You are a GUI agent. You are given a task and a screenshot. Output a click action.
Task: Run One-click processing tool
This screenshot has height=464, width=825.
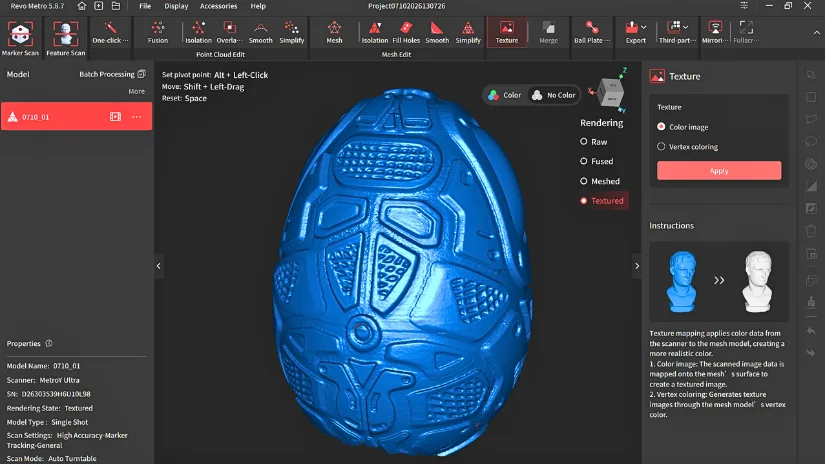click(x=110, y=33)
